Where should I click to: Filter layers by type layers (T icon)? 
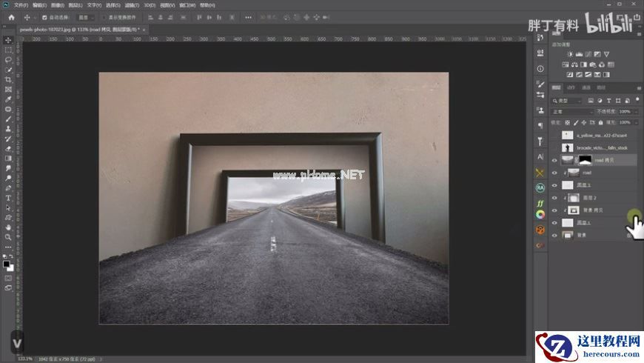pos(609,101)
